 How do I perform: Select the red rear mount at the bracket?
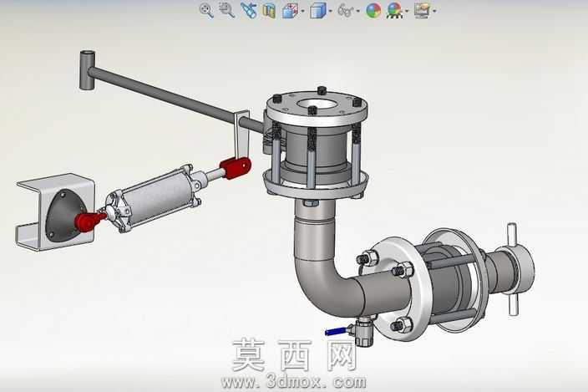(89, 221)
